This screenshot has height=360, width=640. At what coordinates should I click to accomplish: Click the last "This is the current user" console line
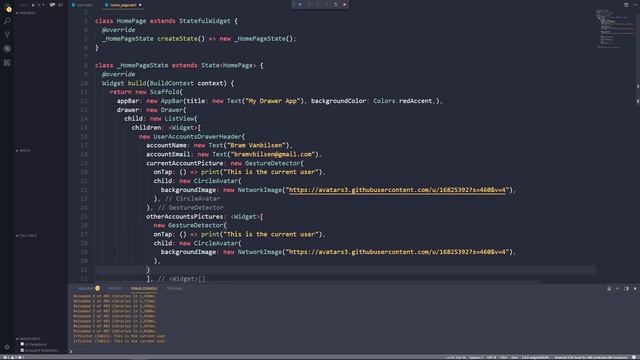[x=119, y=341]
